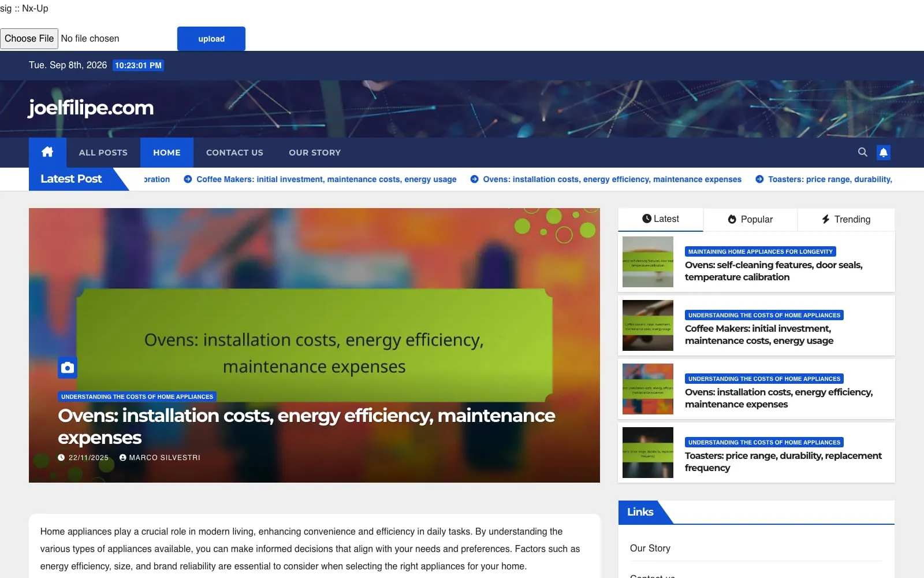924x578 pixels.
Task: Switch to the Trending tab
Action: click(846, 220)
